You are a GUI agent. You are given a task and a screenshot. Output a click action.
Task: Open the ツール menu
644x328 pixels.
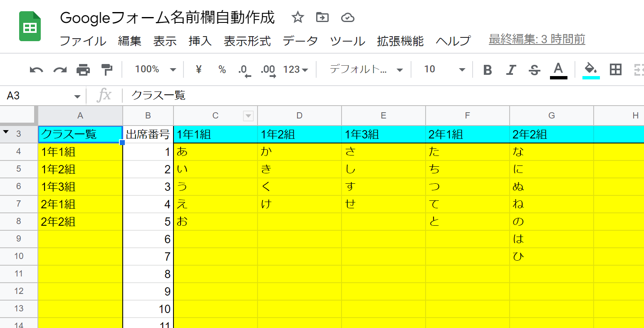(x=347, y=41)
